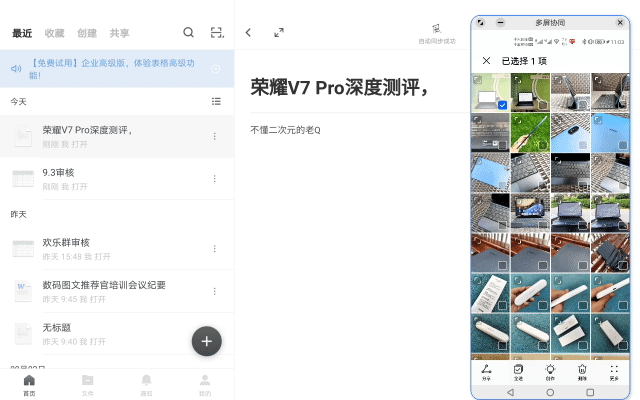Check the charger on wooden bench photo checkbox

tap(623, 265)
